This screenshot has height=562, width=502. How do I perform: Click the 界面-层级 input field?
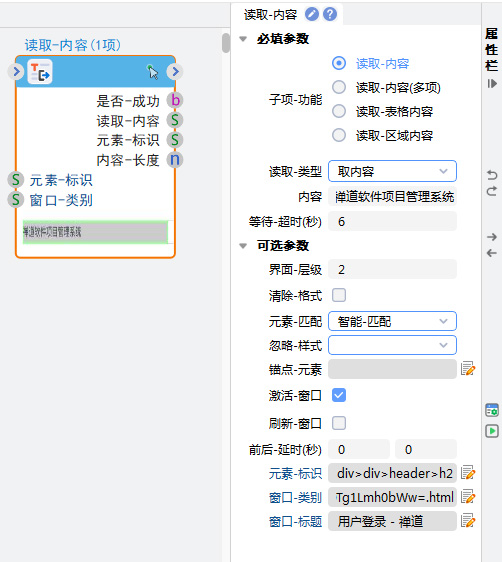click(392, 269)
